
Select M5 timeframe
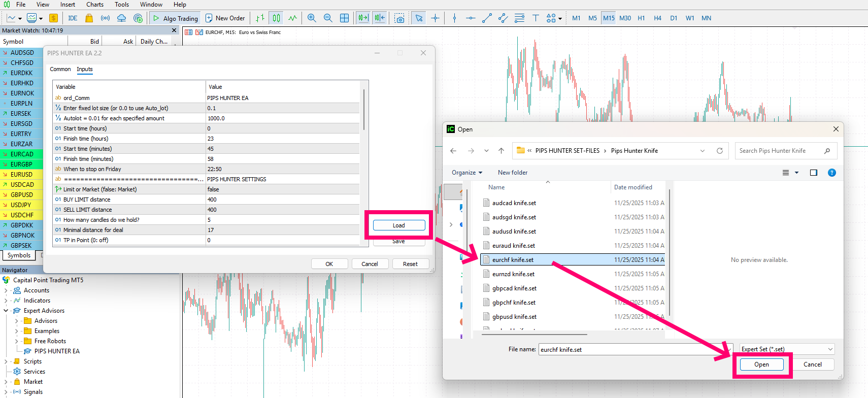592,18
